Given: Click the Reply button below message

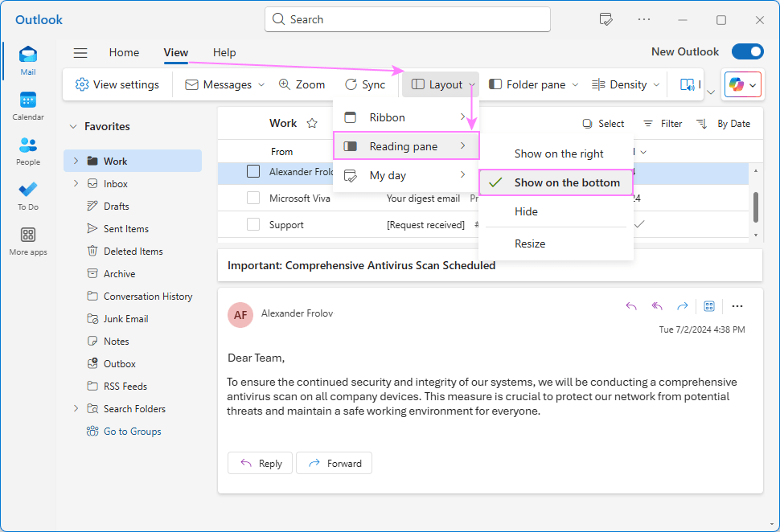Looking at the screenshot, I should [x=261, y=463].
